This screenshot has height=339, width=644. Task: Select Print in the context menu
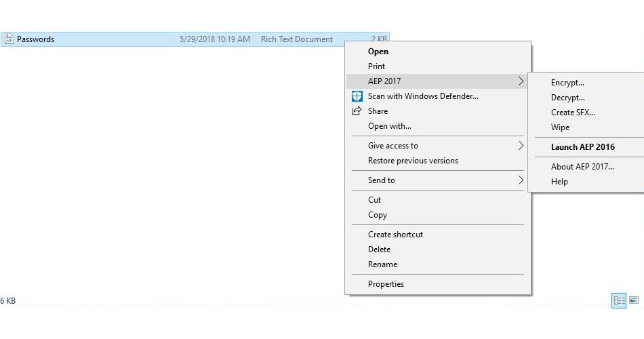(438, 66)
